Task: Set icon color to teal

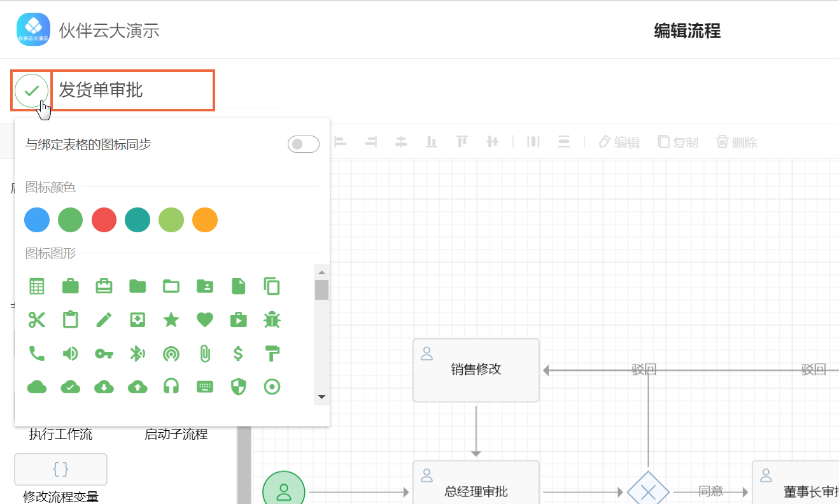Action: pyautogui.click(x=137, y=220)
